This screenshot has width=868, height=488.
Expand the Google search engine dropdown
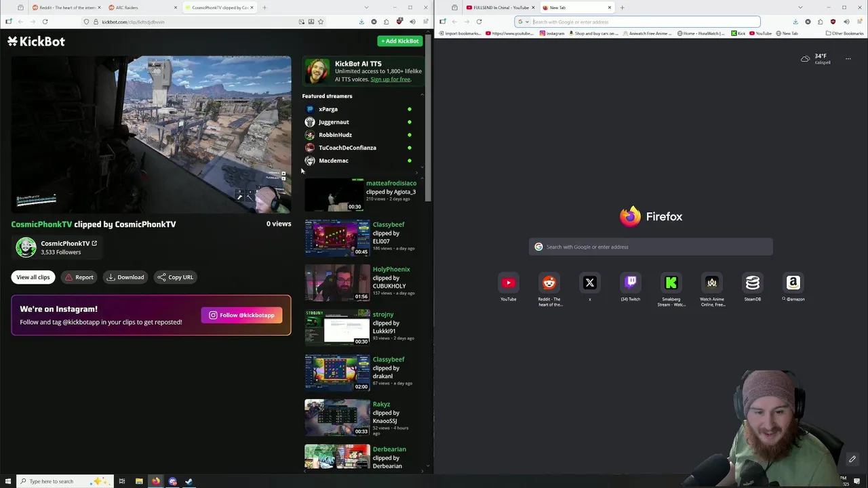[523, 22]
